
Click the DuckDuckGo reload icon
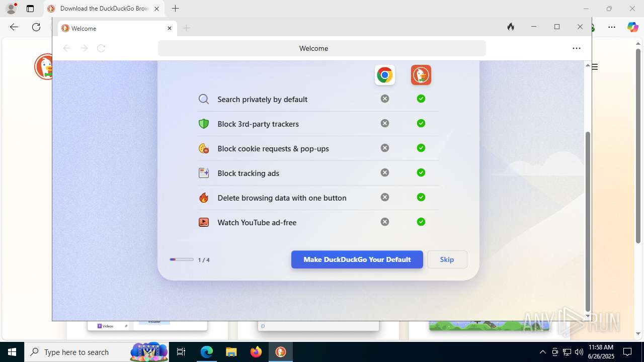click(x=101, y=48)
